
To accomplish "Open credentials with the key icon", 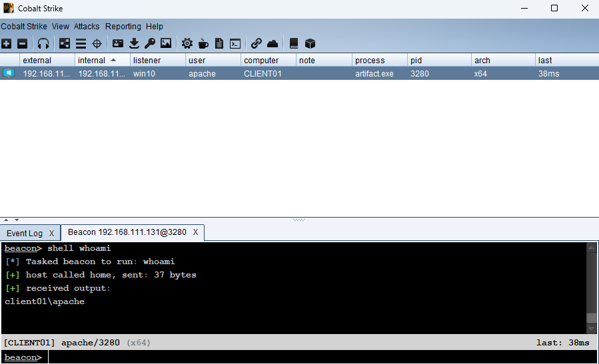I will click(x=150, y=44).
